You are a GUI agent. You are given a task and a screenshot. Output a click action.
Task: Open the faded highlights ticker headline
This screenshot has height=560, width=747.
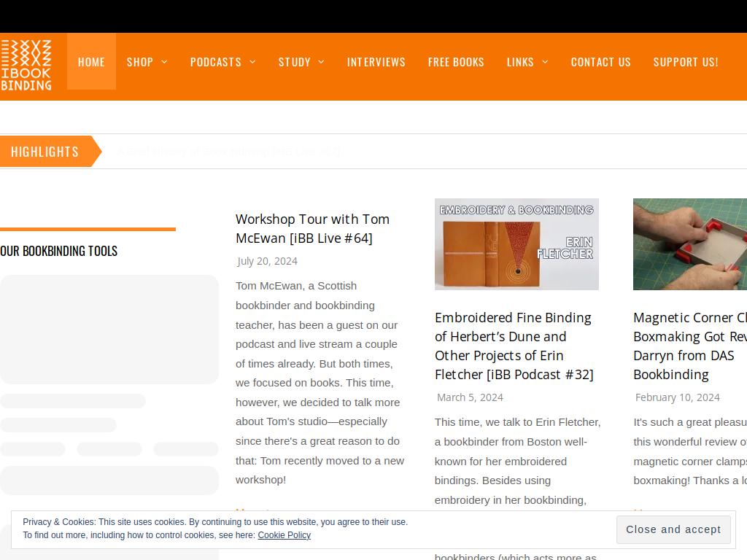(228, 152)
